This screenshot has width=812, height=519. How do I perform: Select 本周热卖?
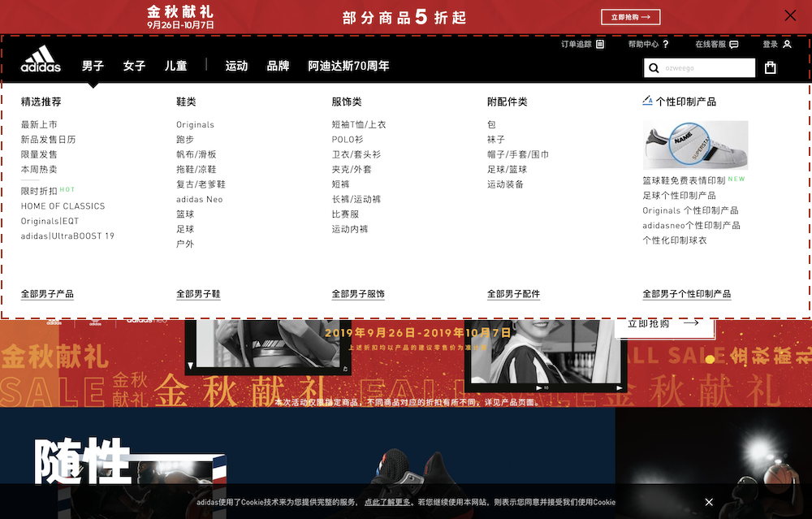[x=39, y=170]
